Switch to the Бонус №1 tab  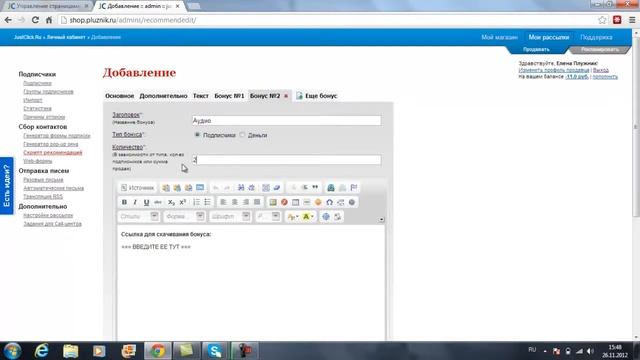coord(229,96)
